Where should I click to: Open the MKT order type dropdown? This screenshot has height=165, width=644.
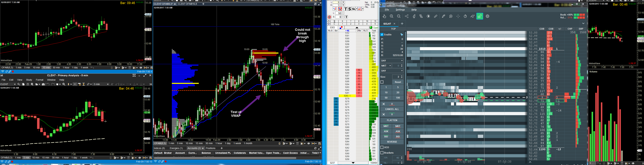coord(386,66)
